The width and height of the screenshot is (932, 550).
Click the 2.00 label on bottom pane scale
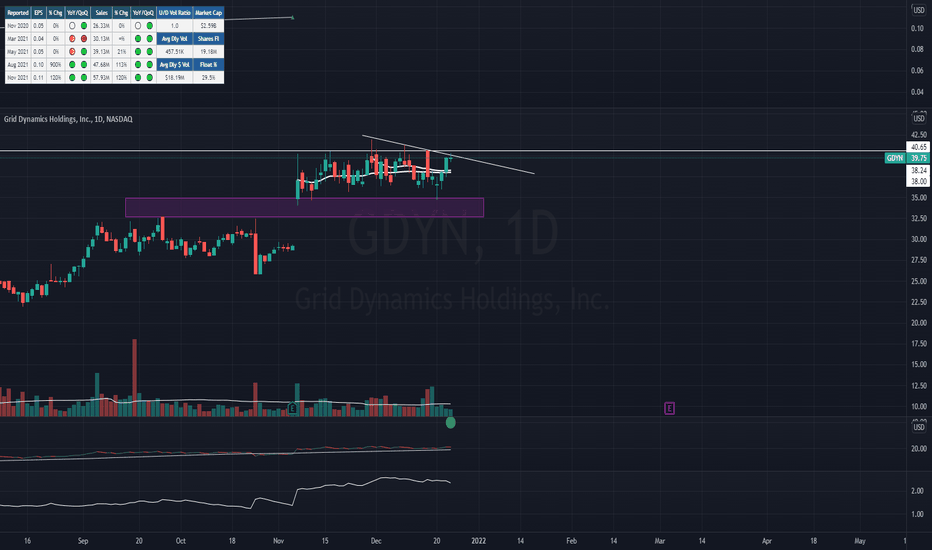coord(918,491)
